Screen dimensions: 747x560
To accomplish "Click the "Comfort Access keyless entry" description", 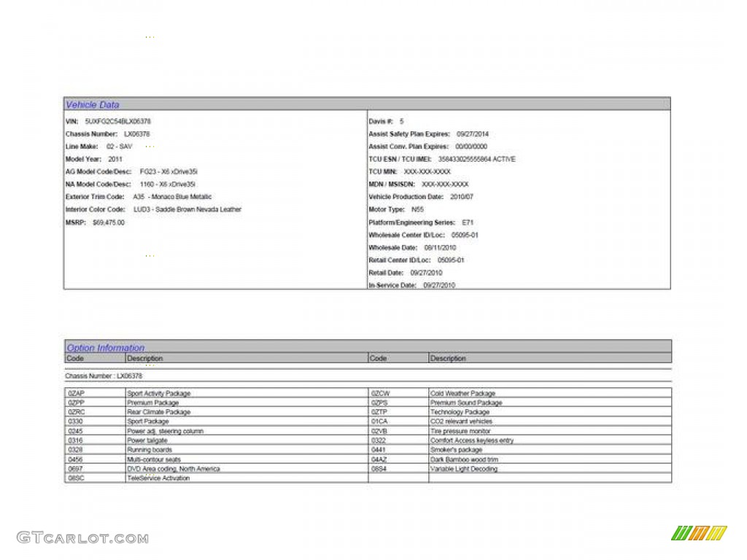I will 472,440.
